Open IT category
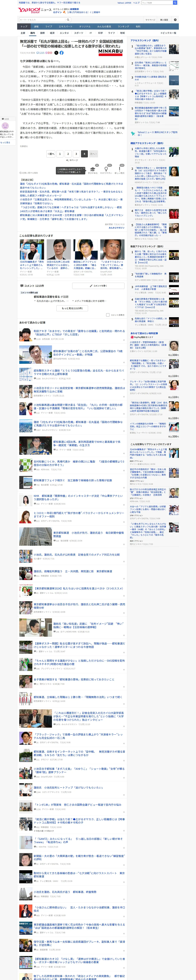 (x=91, y=33)
